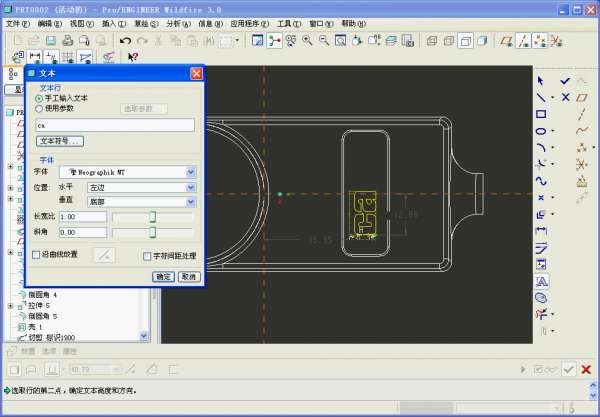Select the spline curve tool
Screen dimensions: 600x417
click(541, 181)
